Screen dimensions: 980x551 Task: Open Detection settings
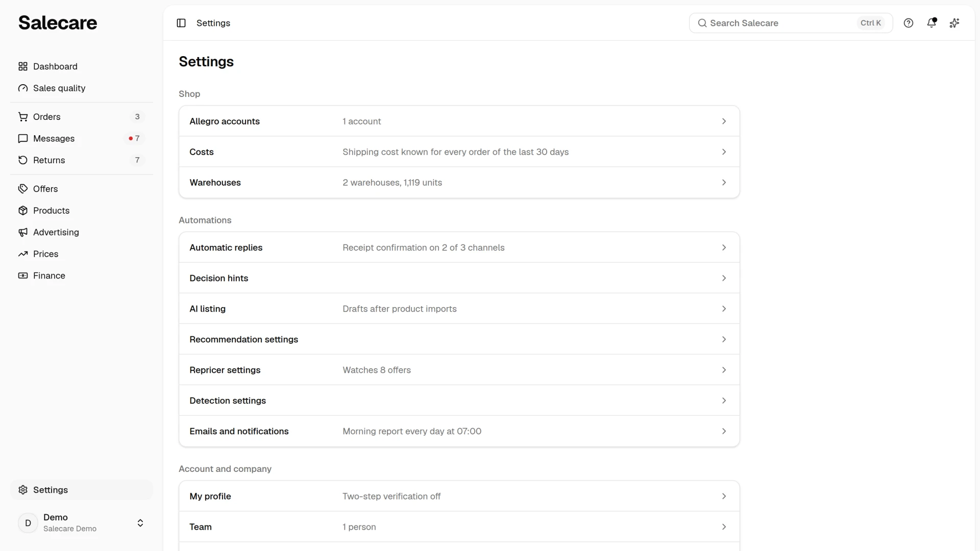459,400
